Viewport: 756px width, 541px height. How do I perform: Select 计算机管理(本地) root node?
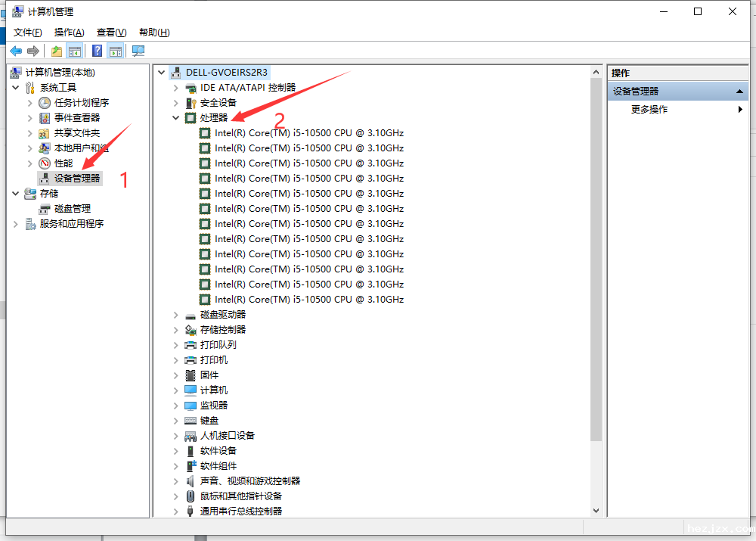53,73
